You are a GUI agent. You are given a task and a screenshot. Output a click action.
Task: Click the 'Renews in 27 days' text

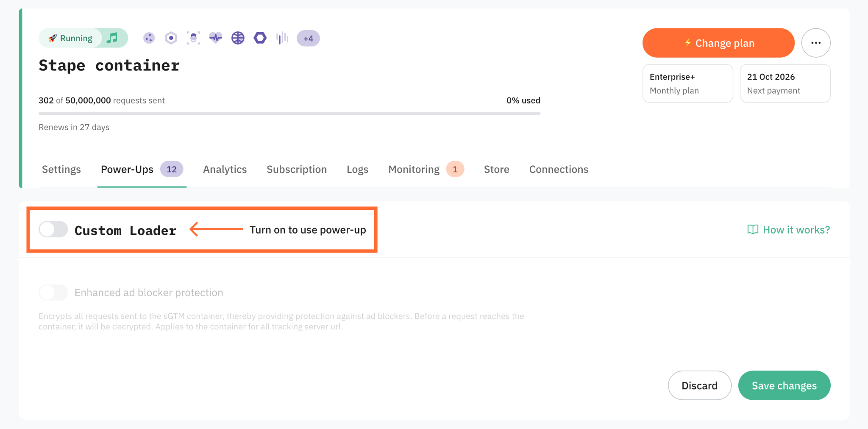(74, 127)
